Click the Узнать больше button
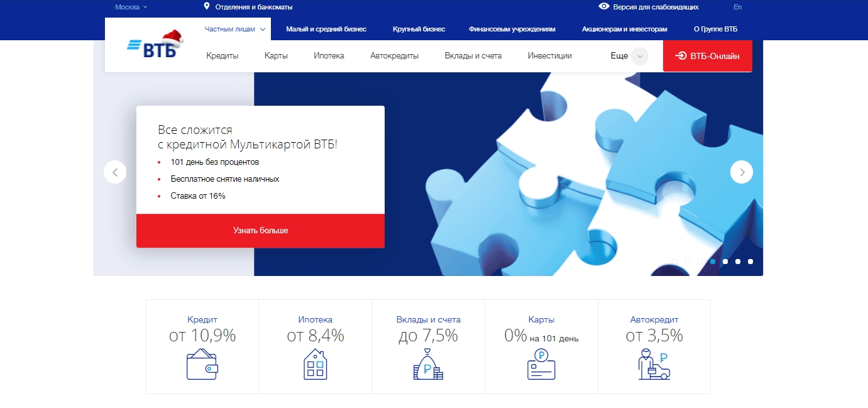The width and height of the screenshot is (868, 408). tap(260, 231)
